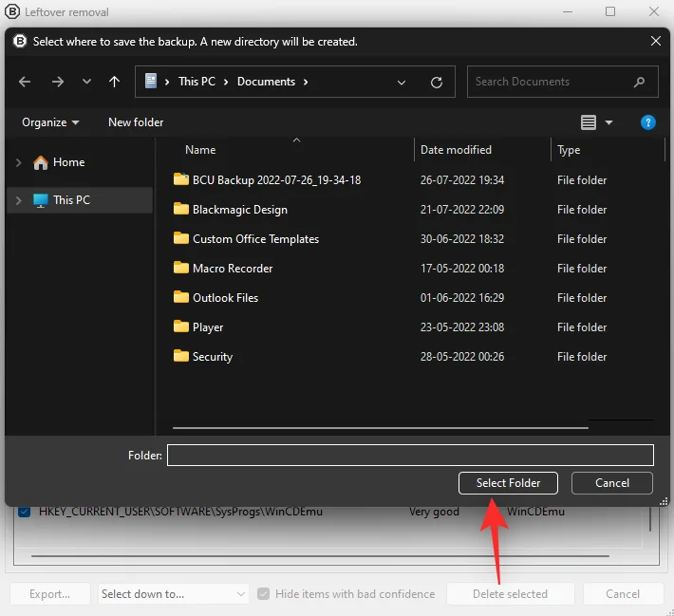This screenshot has width=674, height=616.
Task: Open the Select down to dropdown
Action: [173, 593]
